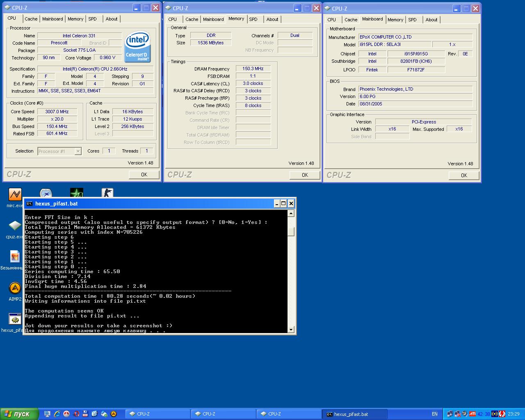Viewport: 525px width, 420px height.
Task: Open Cache tab in Mainboard CPU-Z window
Action: [351, 20]
